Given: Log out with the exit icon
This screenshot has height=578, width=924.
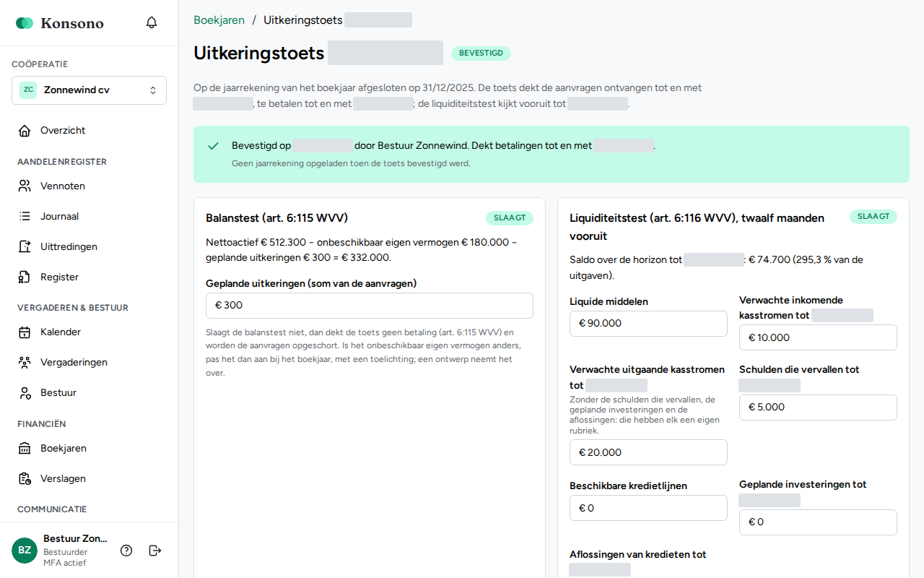Looking at the screenshot, I should pyautogui.click(x=154, y=551).
